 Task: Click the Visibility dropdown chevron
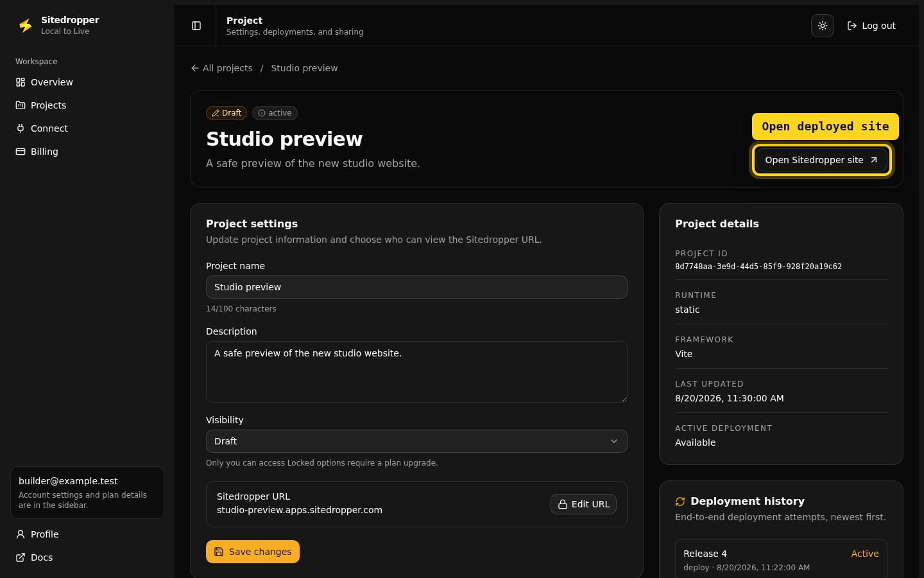[614, 441]
